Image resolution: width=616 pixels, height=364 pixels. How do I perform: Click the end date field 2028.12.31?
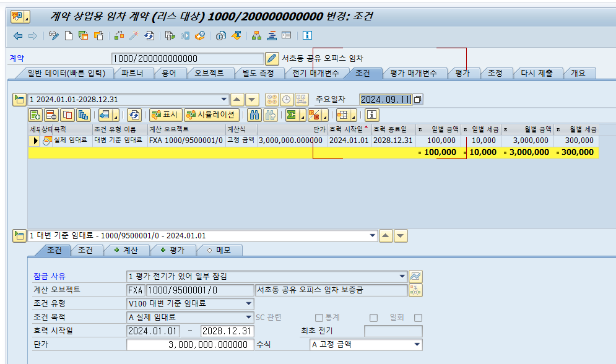tap(227, 331)
